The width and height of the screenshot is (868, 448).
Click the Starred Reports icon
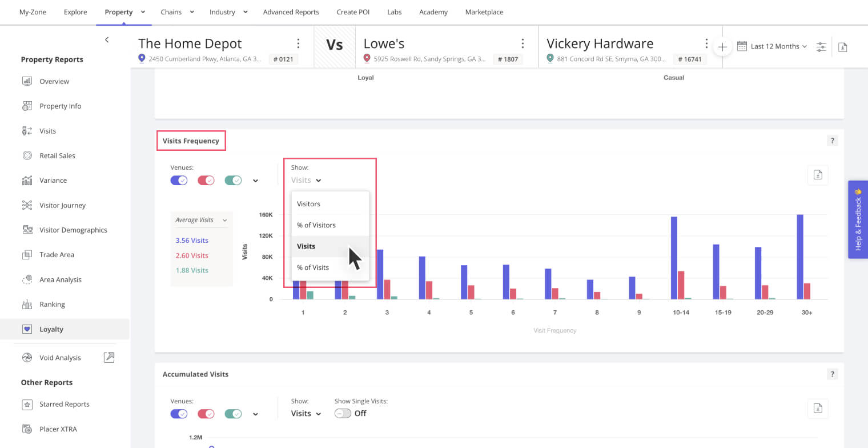27,404
